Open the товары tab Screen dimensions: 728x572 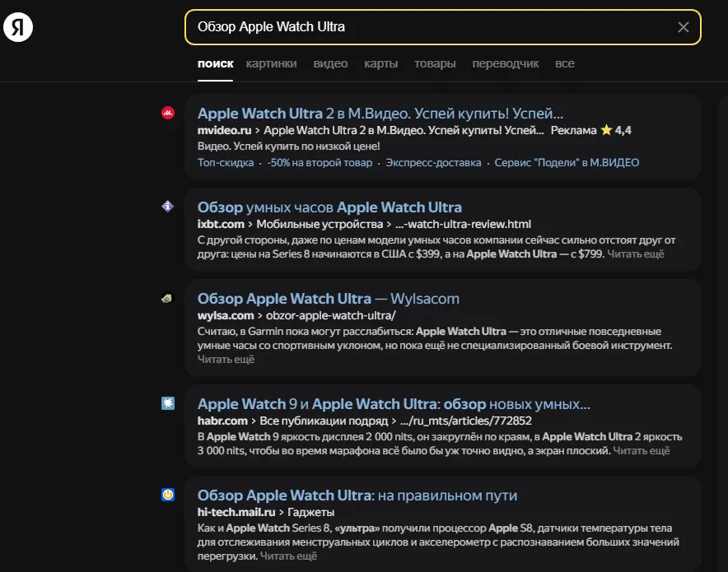(435, 63)
